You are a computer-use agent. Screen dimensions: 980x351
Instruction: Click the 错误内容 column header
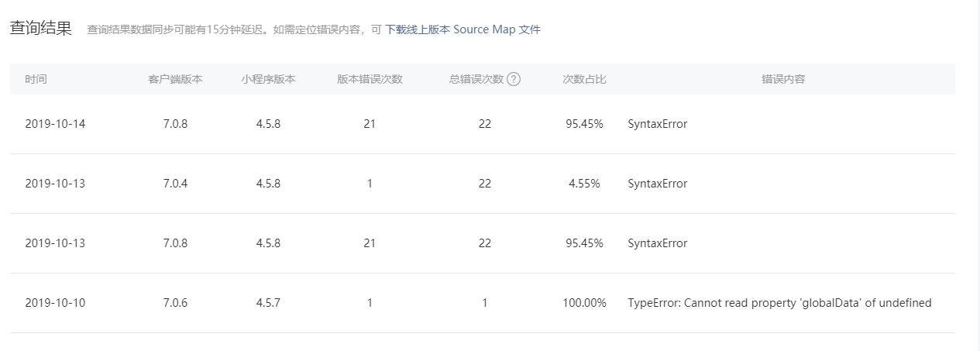pyautogui.click(x=783, y=79)
